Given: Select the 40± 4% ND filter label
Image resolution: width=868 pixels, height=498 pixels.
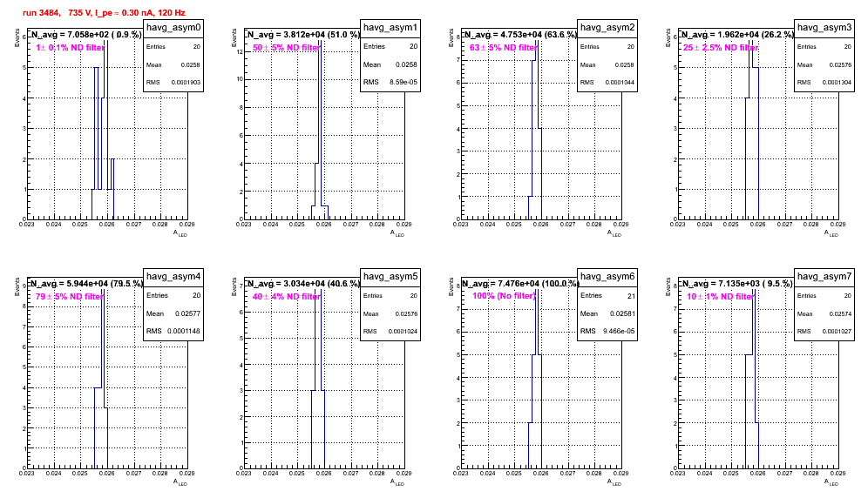Looking at the screenshot, I should coord(286,297).
